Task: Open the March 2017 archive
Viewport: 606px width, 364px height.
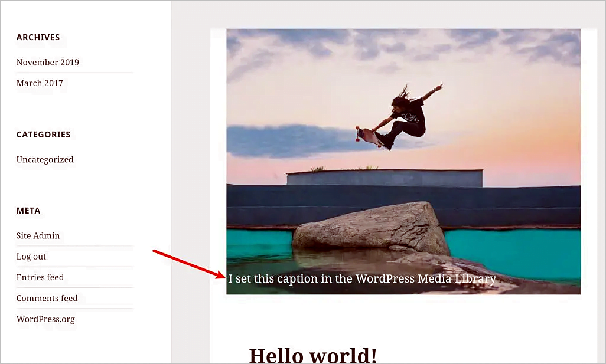Action: [x=40, y=83]
